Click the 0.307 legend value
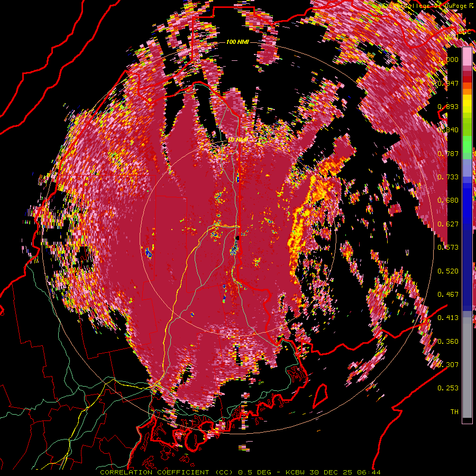Image resolution: width=476 pixels, height=476 pixels. [448, 365]
